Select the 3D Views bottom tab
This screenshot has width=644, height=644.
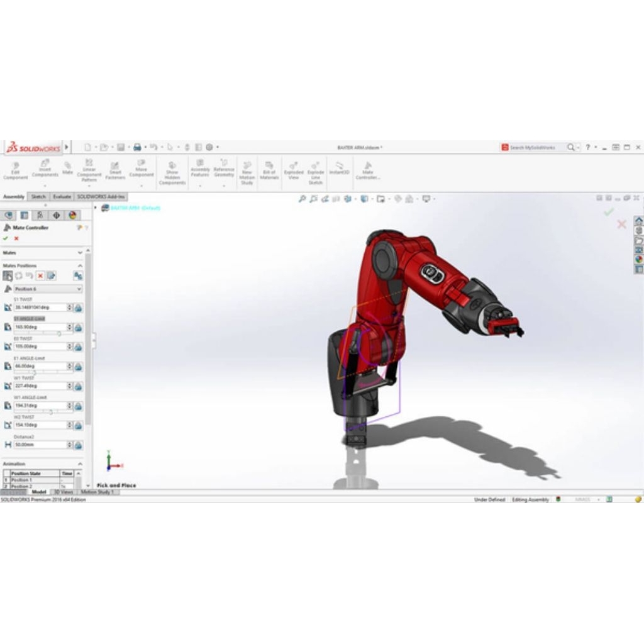64,492
